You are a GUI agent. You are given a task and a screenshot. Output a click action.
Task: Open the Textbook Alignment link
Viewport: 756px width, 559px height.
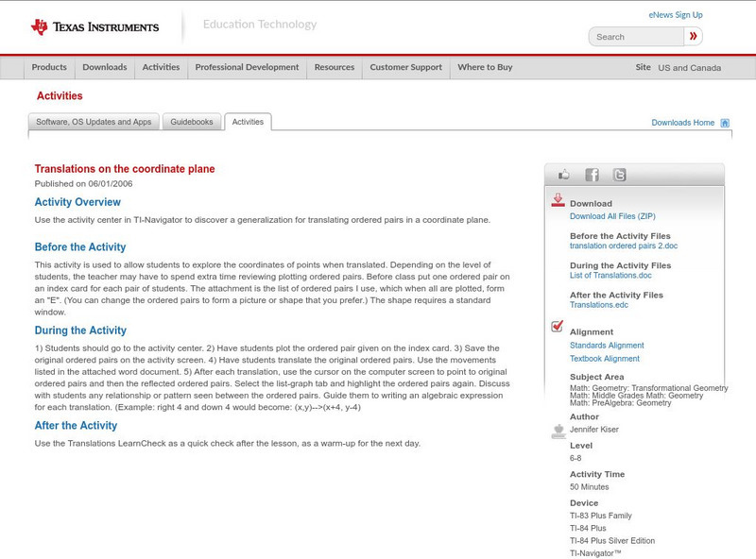pyautogui.click(x=605, y=359)
